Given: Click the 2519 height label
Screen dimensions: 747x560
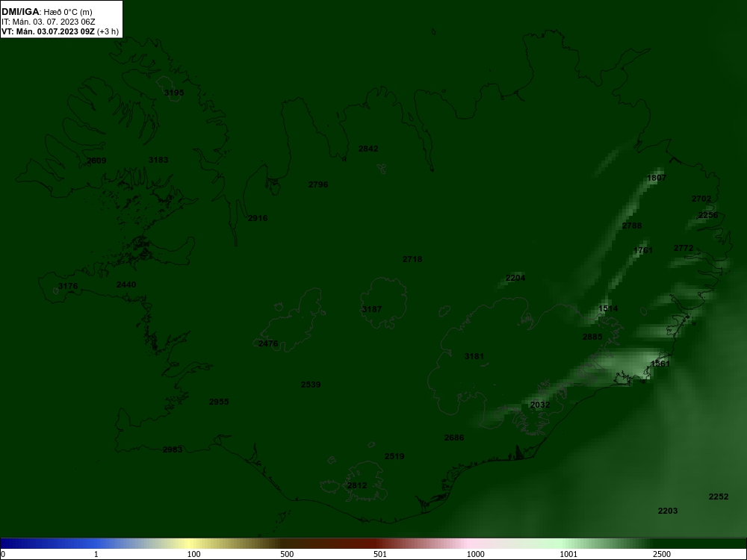Looking at the screenshot, I should [394, 456].
